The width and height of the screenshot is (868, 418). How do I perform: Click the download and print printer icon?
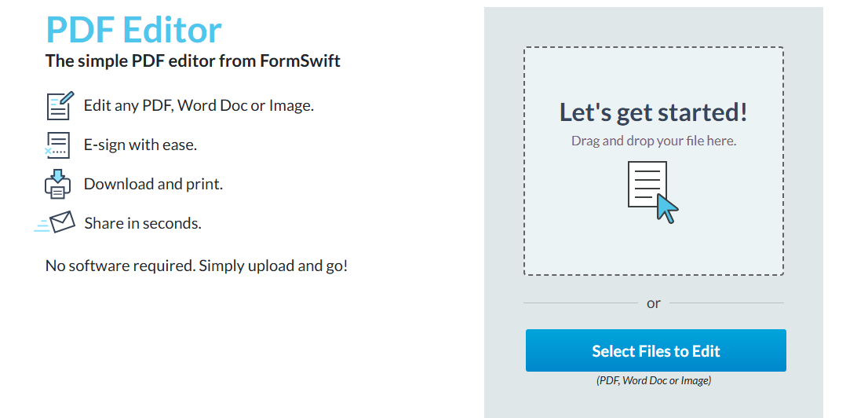[57, 184]
